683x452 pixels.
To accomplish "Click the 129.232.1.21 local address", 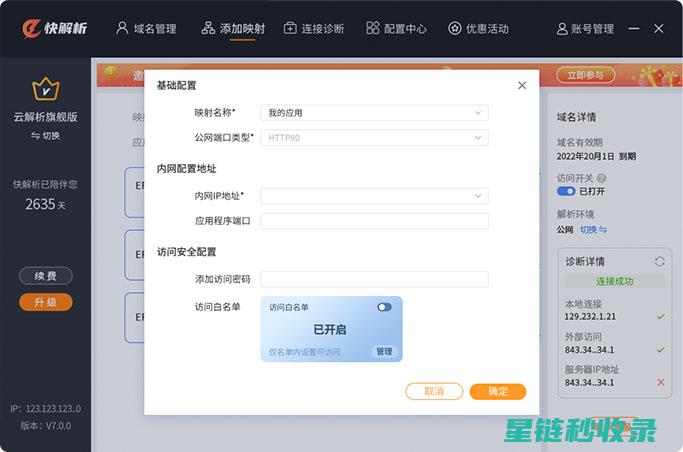I will pyautogui.click(x=590, y=317).
